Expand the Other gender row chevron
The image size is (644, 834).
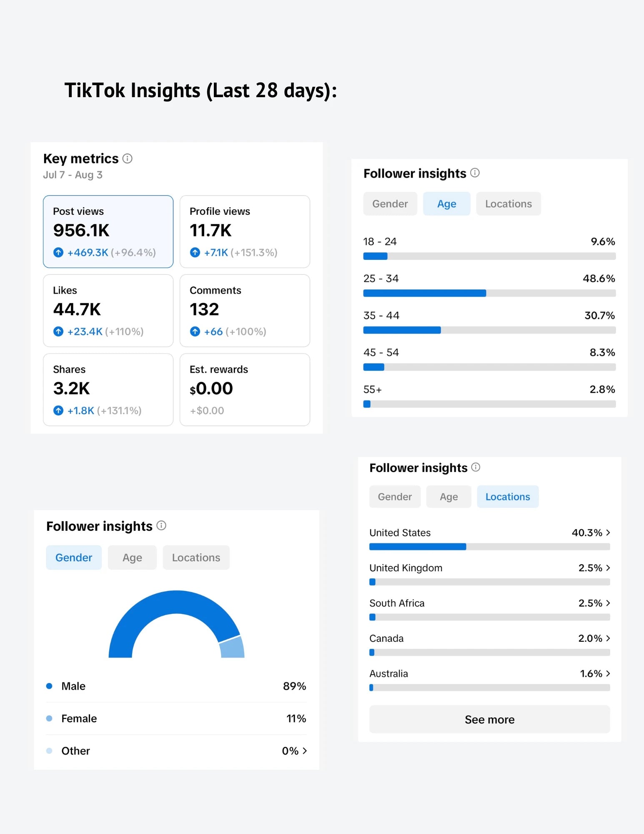[x=305, y=751]
